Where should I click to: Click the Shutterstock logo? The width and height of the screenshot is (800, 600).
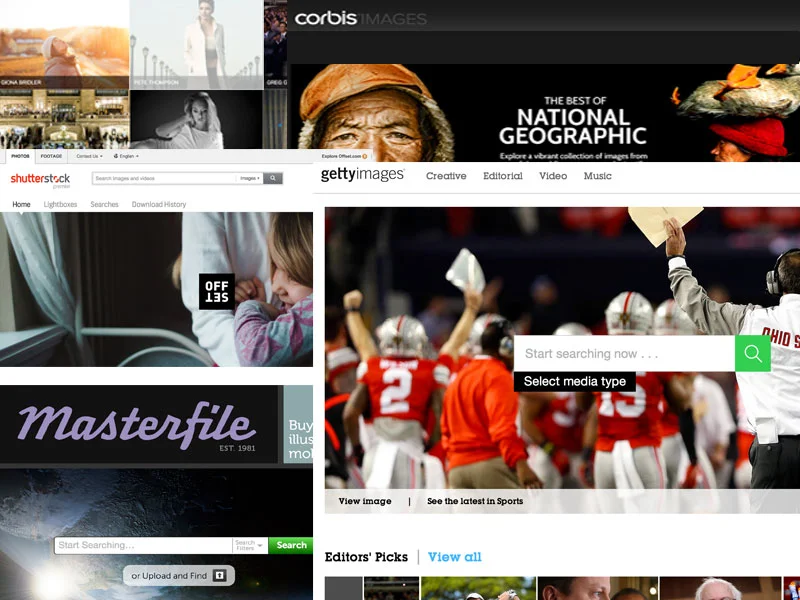(x=40, y=179)
